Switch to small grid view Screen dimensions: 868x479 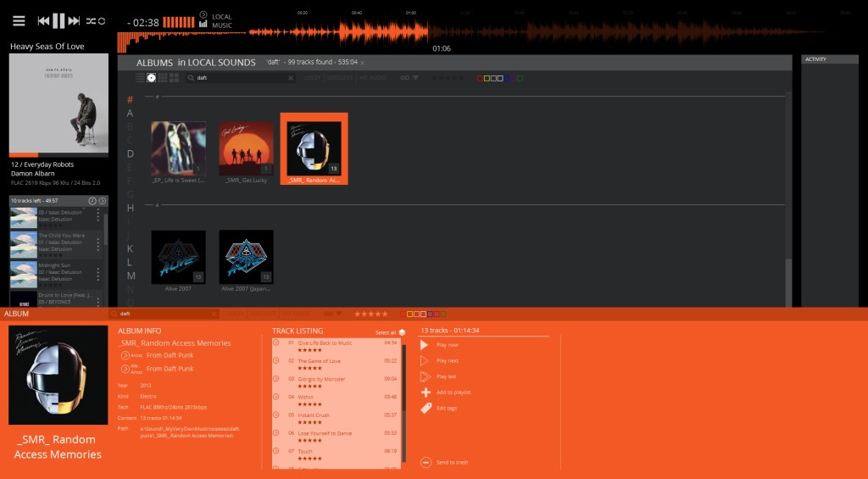tap(163, 78)
